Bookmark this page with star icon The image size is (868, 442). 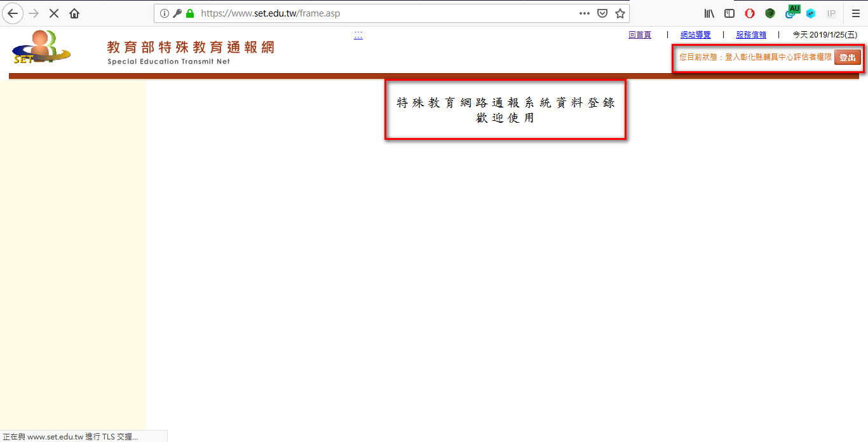point(620,13)
